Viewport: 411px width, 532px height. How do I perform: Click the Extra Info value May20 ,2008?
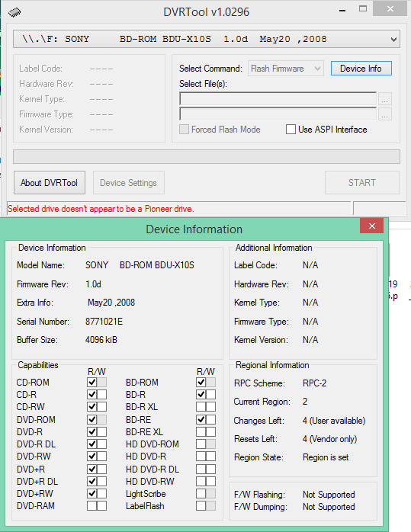[111, 303]
